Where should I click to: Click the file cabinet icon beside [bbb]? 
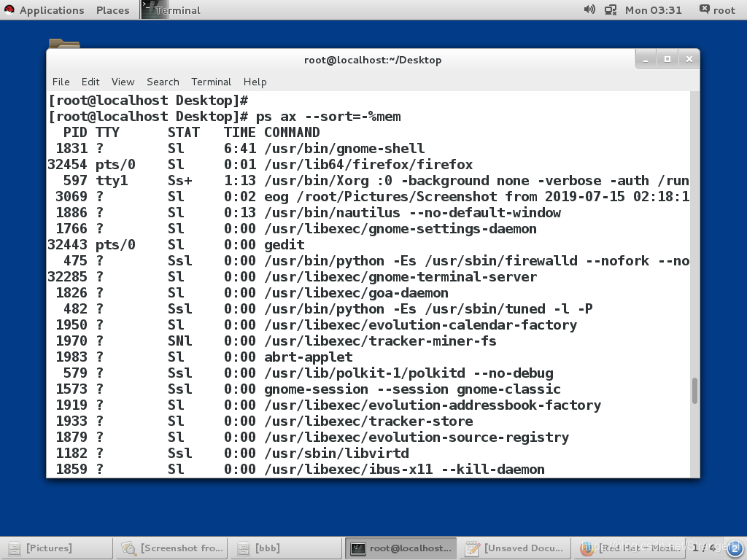[x=244, y=548]
